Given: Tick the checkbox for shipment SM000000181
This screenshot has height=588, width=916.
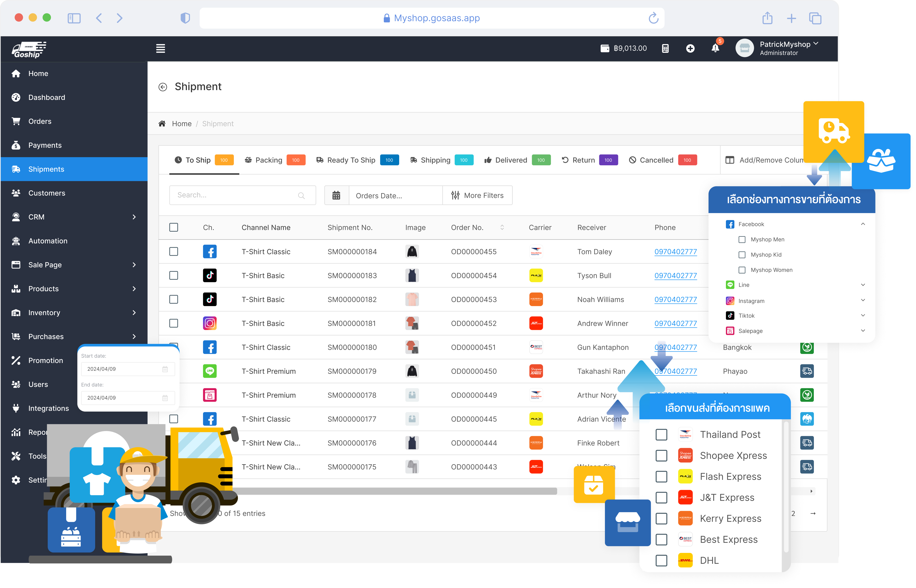Looking at the screenshot, I should tap(173, 323).
